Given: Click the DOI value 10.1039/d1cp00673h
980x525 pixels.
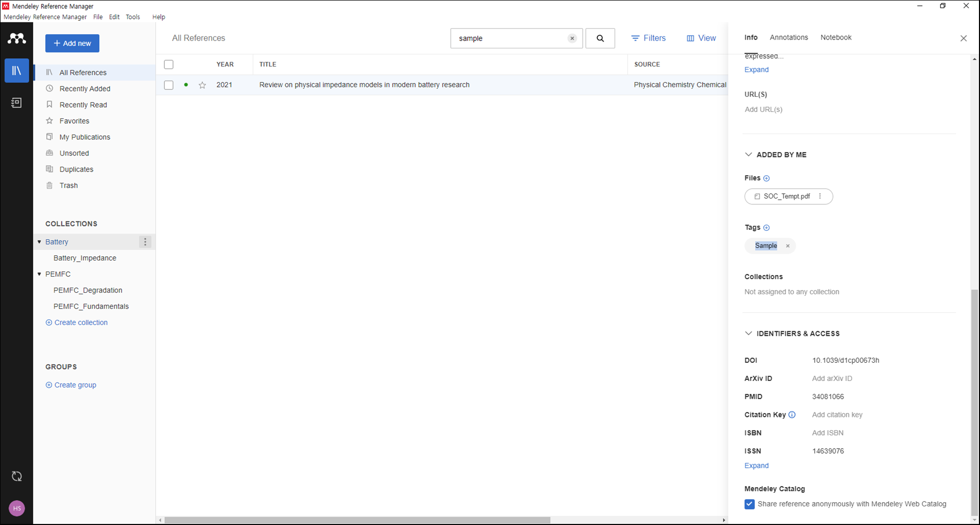Looking at the screenshot, I should (x=845, y=360).
